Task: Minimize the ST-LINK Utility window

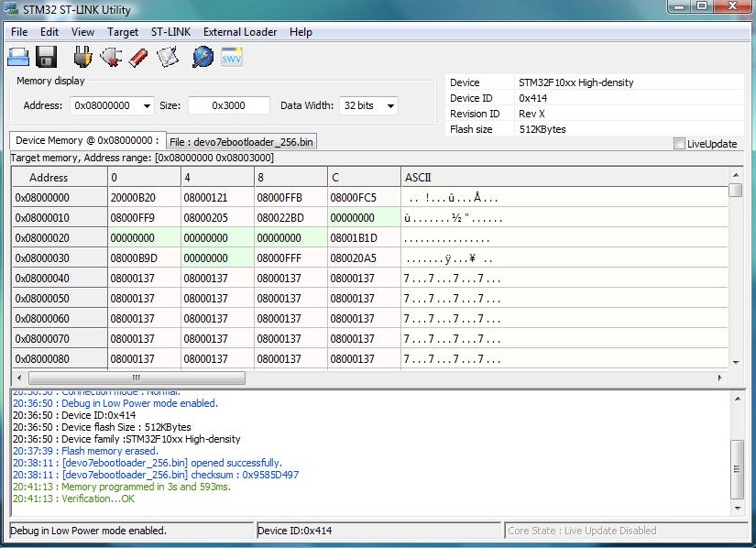Action: coord(679,6)
